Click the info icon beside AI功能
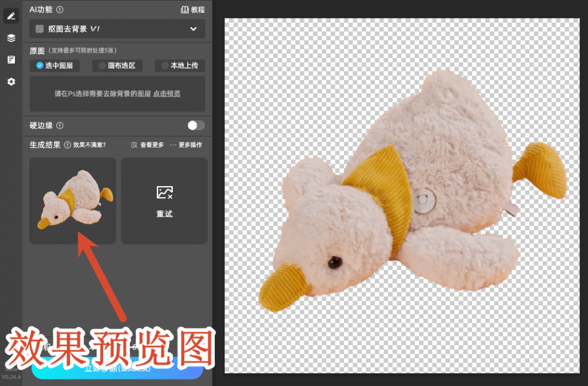 pos(60,10)
